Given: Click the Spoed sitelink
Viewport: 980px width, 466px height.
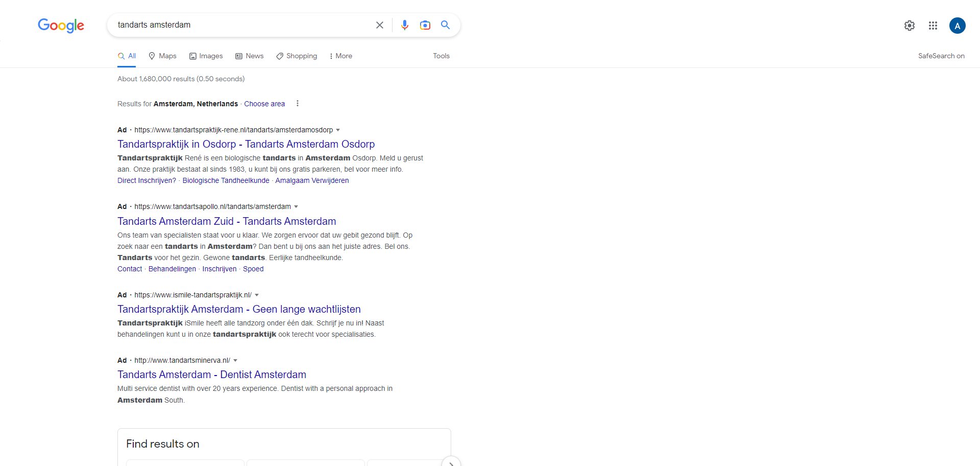Looking at the screenshot, I should tap(253, 269).
